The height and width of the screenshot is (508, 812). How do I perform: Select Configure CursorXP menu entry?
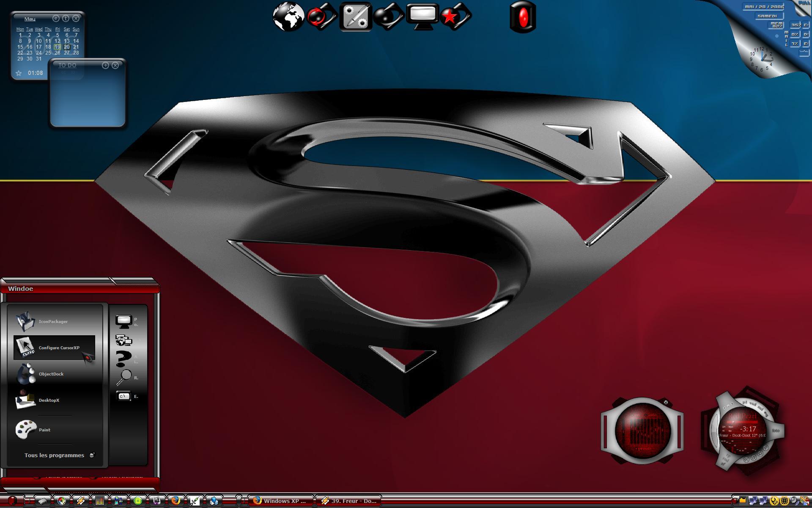pos(54,348)
